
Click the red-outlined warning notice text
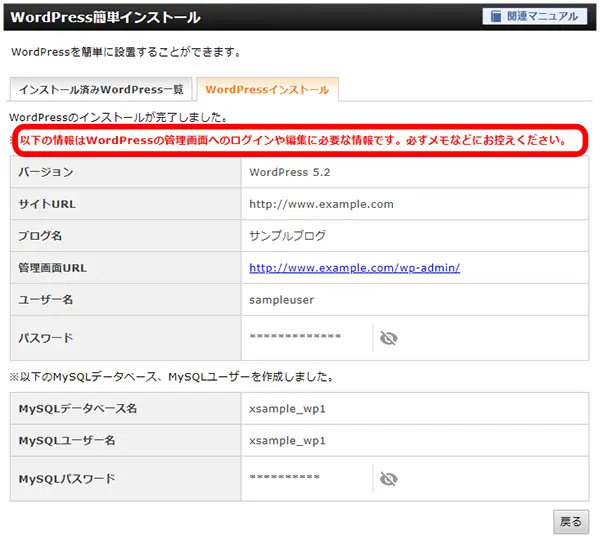pyautogui.click(x=300, y=140)
